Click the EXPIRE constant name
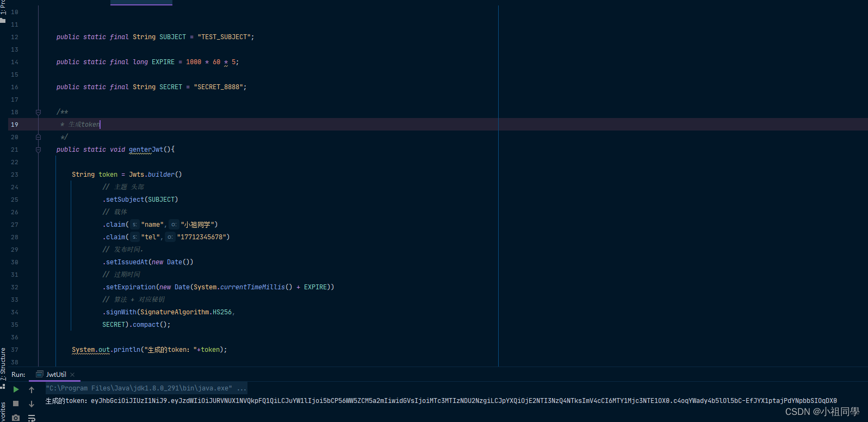The width and height of the screenshot is (868, 422). (x=163, y=62)
